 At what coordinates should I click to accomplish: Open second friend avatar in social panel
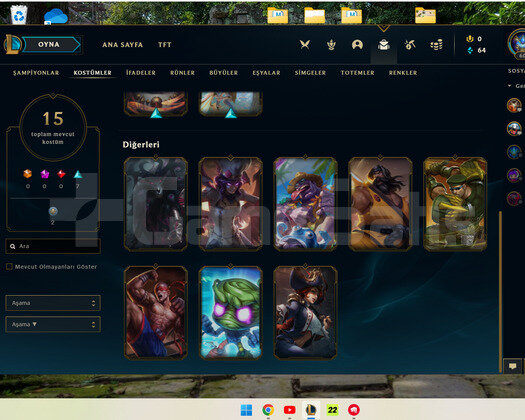click(x=514, y=129)
